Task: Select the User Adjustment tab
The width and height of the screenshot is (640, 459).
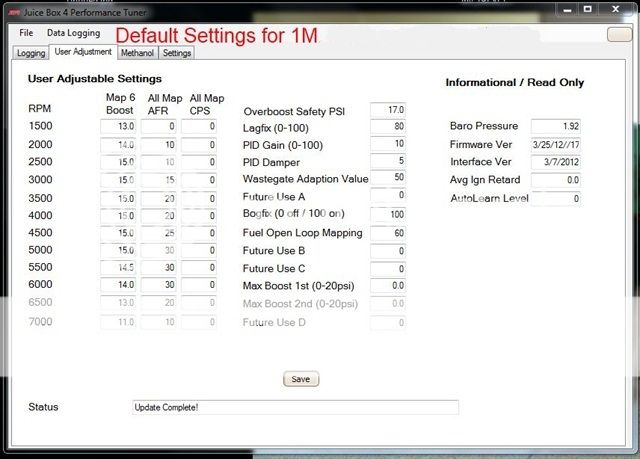Action: [83, 52]
